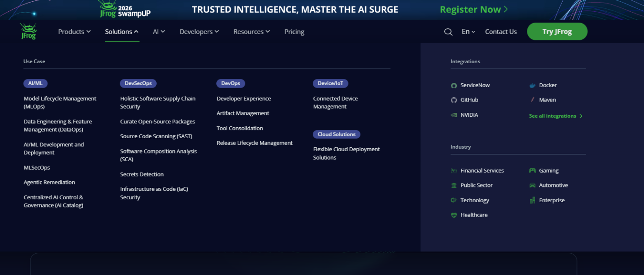The image size is (644, 275).
Task: Open the En language selector
Action: [468, 32]
